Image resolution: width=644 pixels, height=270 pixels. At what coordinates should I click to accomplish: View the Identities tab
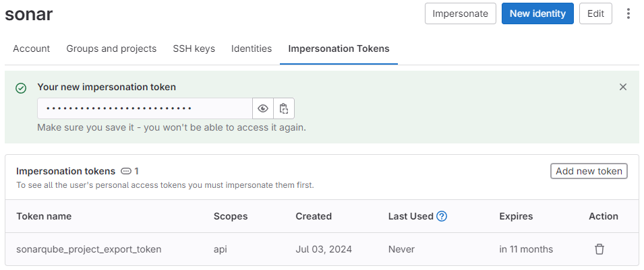pos(252,49)
